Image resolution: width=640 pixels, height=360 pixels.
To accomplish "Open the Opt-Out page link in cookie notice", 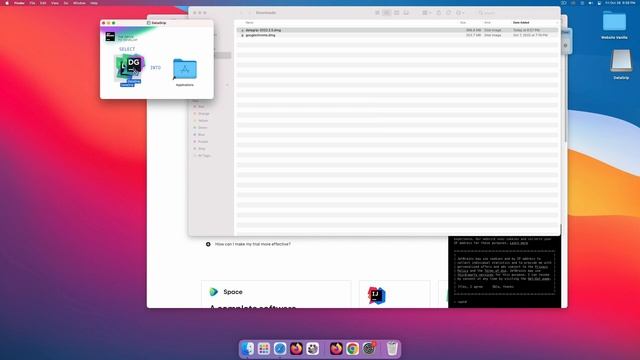I will (x=539, y=279).
